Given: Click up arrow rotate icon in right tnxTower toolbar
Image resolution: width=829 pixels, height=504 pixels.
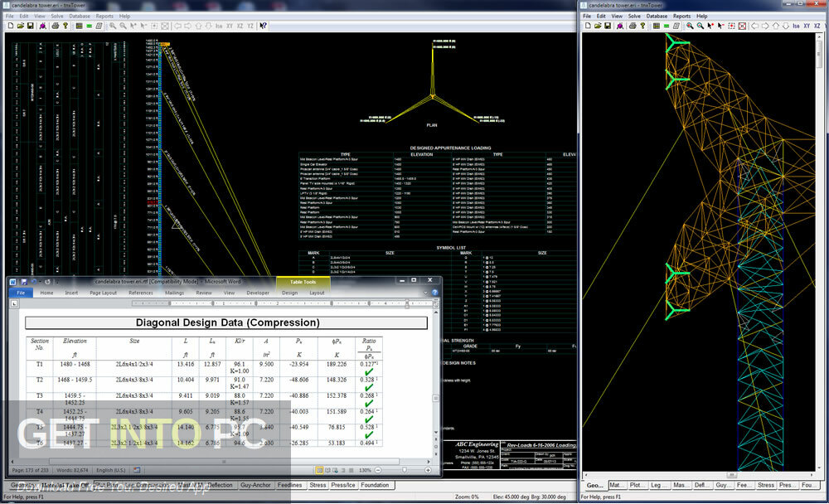Looking at the screenshot, I should click(x=776, y=26).
